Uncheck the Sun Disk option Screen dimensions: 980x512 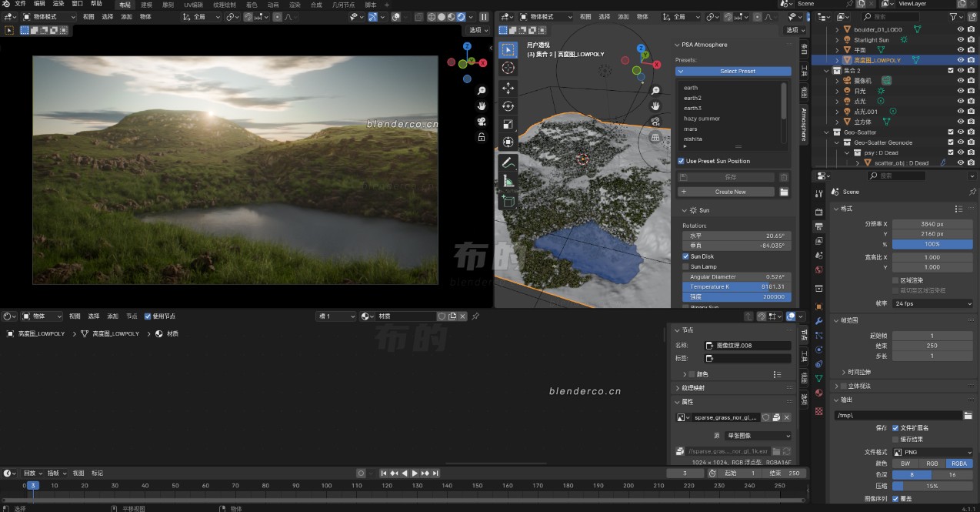click(x=686, y=256)
